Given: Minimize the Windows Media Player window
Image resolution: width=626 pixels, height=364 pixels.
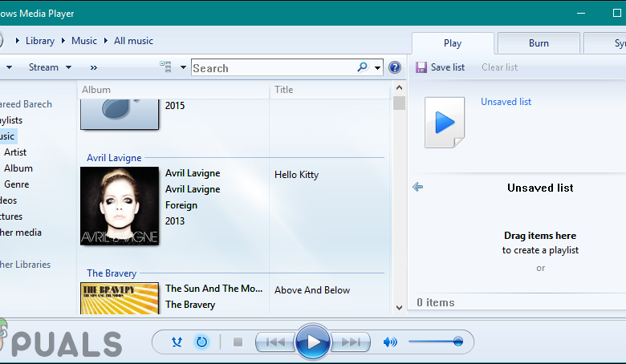Looking at the screenshot, I should click(581, 13).
